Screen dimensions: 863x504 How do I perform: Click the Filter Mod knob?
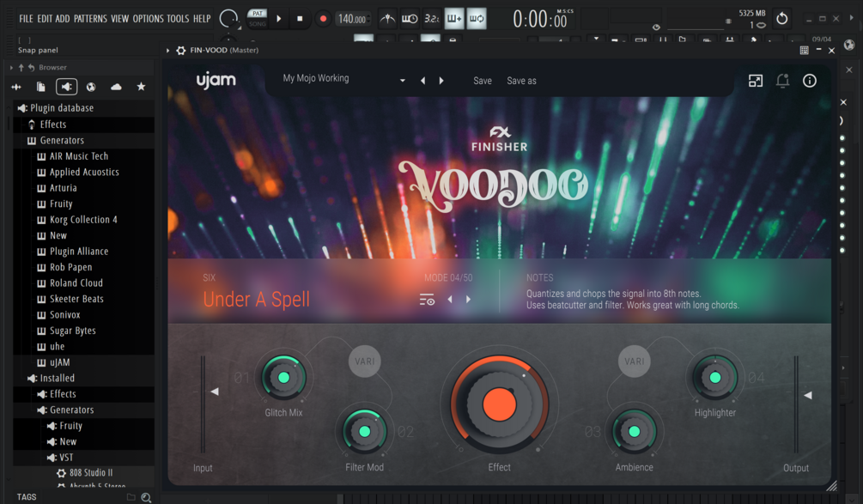pos(364,432)
